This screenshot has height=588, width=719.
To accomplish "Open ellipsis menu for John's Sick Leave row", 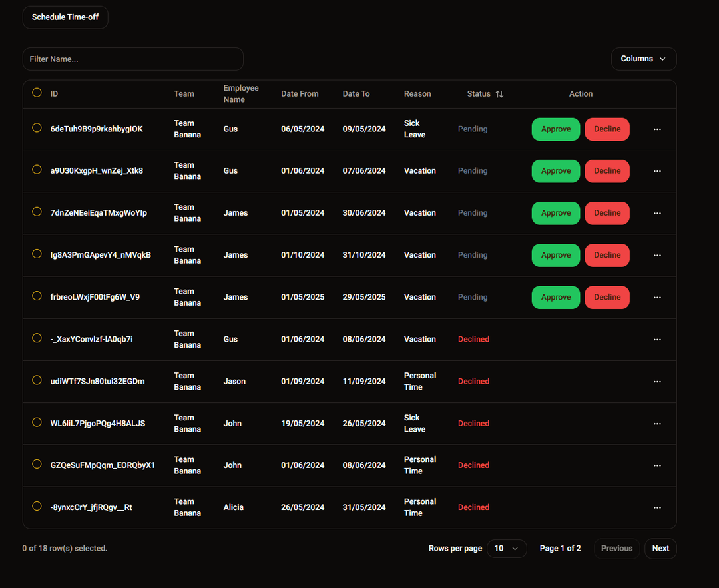I will pyautogui.click(x=657, y=424).
